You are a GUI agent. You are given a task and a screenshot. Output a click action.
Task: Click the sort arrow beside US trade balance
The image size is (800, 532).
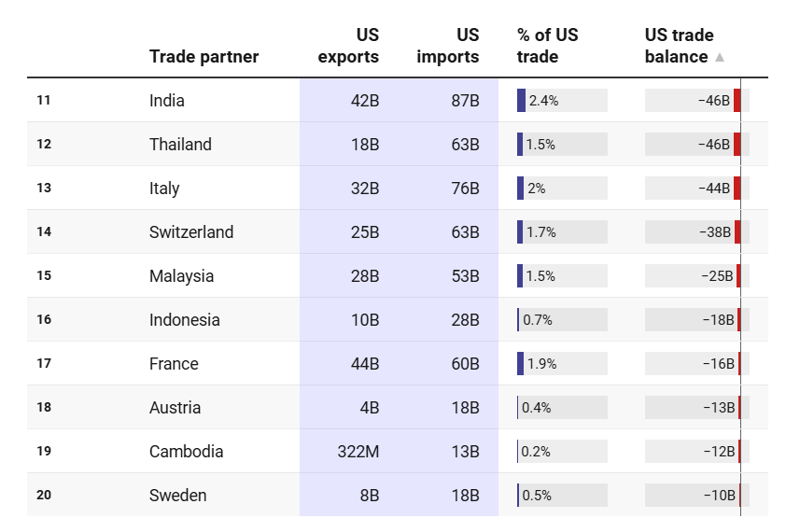(x=719, y=57)
